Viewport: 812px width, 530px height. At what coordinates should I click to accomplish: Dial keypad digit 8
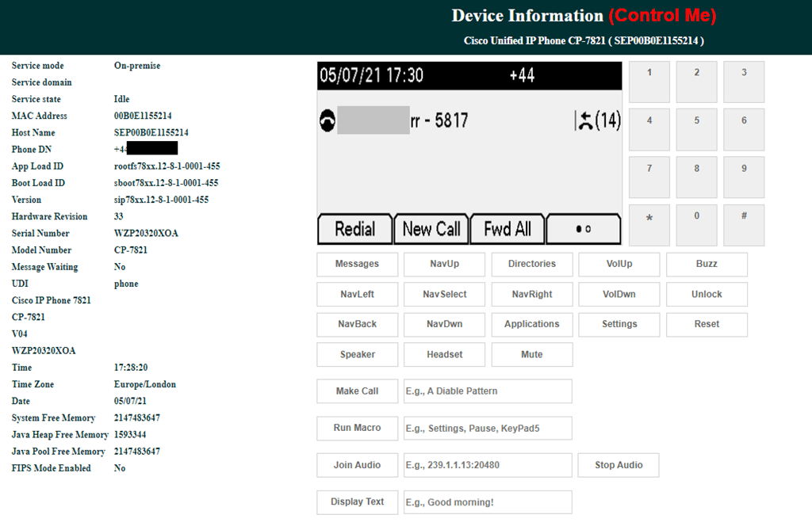[x=696, y=177]
